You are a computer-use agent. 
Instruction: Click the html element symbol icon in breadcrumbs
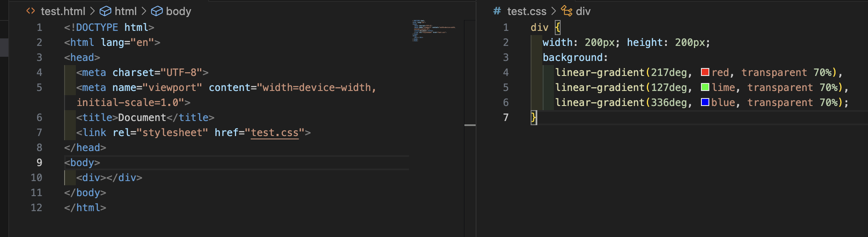pyautogui.click(x=105, y=11)
